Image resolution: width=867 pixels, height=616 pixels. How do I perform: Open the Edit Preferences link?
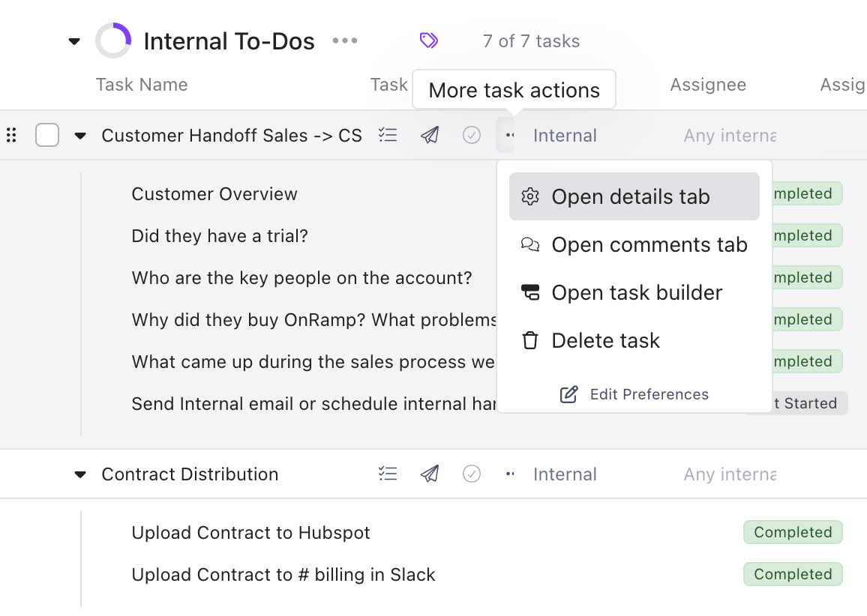pos(649,394)
